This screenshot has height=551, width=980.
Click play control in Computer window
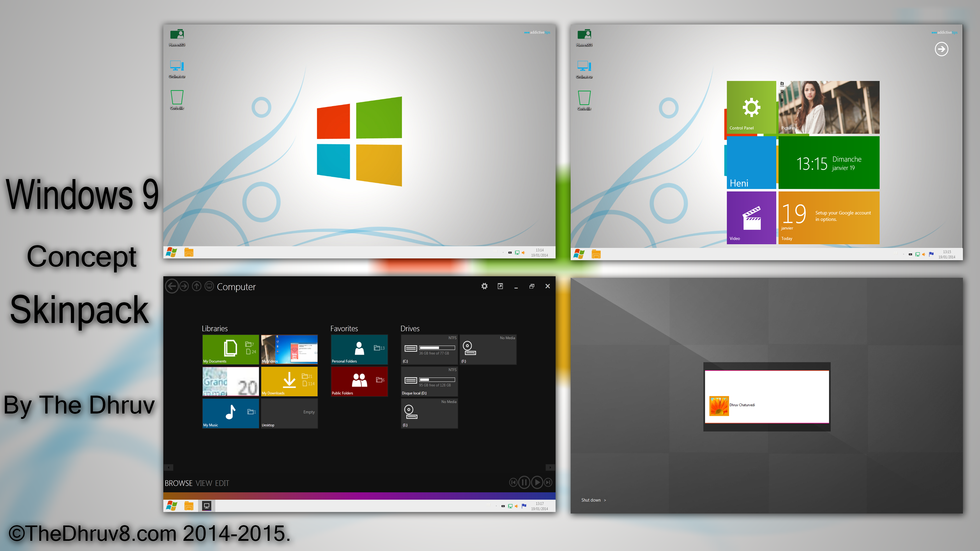(537, 483)
